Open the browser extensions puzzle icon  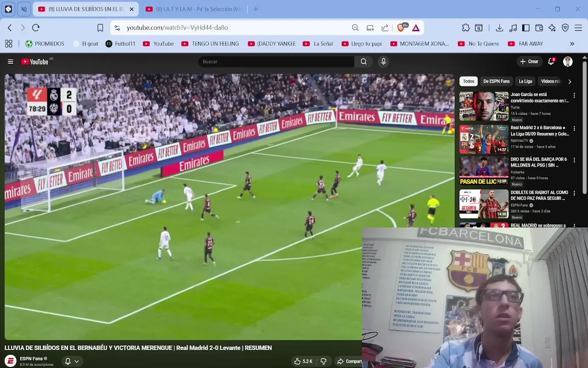(465, 28)
